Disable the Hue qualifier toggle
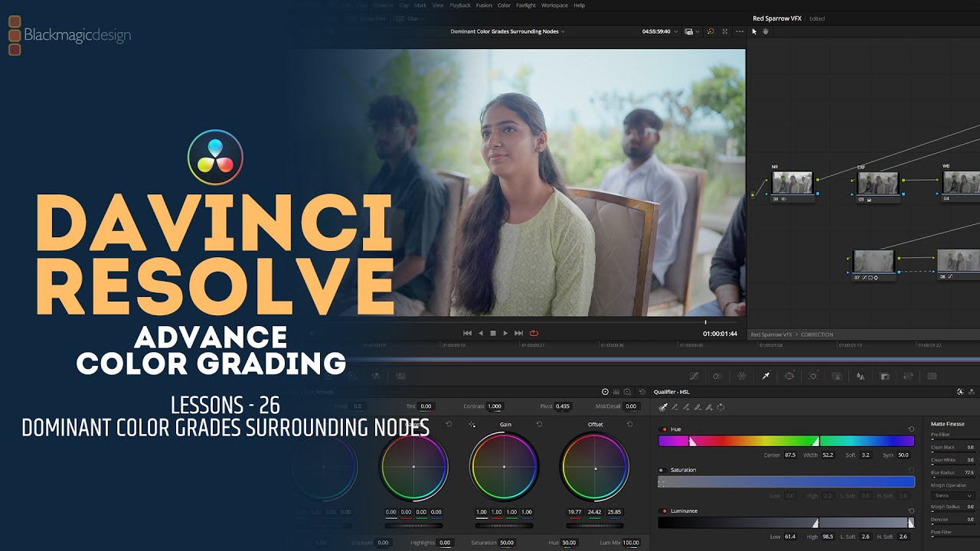Image resolution: width=980 pixels, height=551 pixels. (664, 429)
